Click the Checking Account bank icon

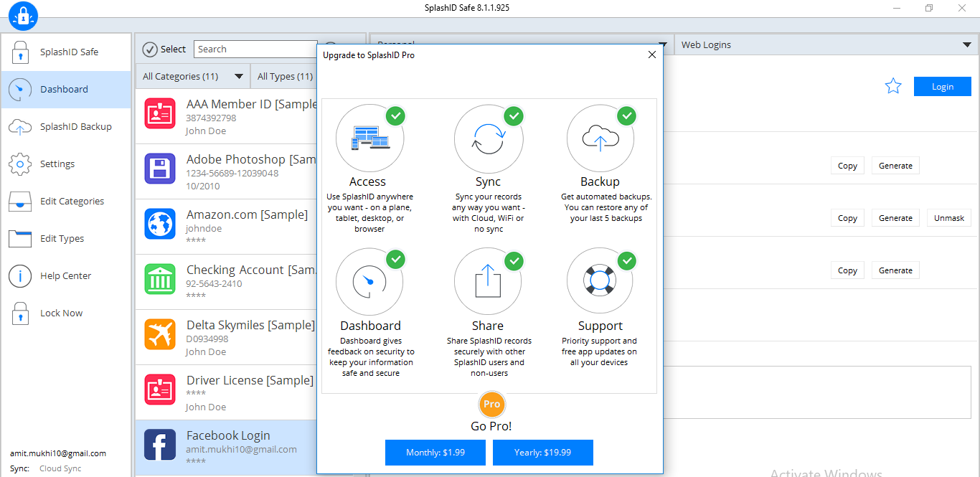160,278
